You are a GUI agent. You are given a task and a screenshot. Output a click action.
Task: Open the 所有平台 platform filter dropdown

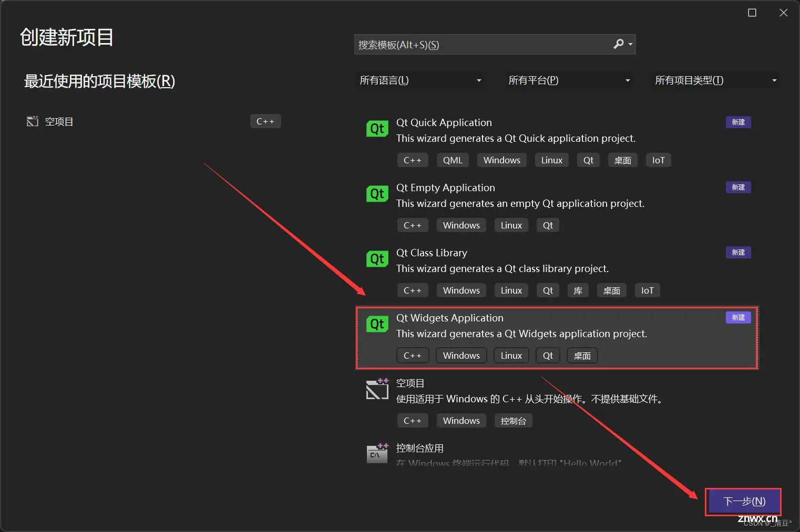569,80
